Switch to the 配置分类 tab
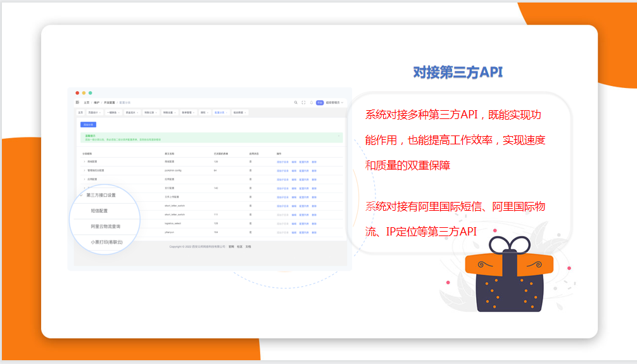The width and height of the screenshot is (637, 364). tap(220, 113)
